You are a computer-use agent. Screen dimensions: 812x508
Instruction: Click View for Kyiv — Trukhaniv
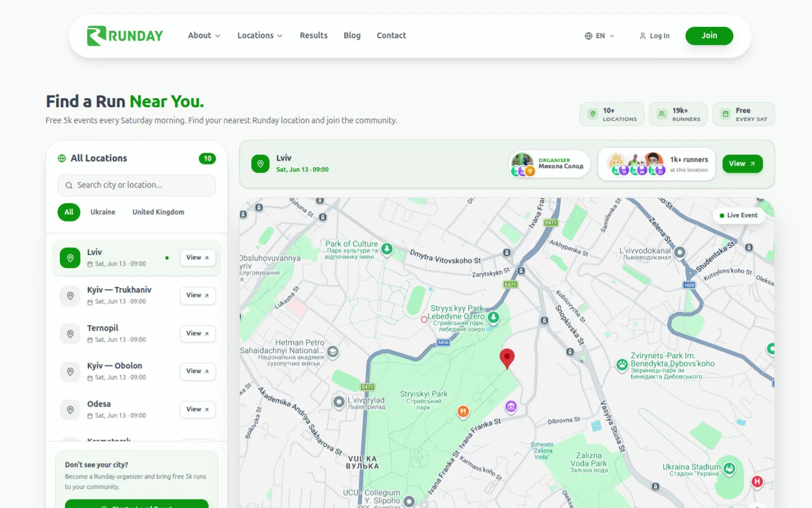click(197, 295)
